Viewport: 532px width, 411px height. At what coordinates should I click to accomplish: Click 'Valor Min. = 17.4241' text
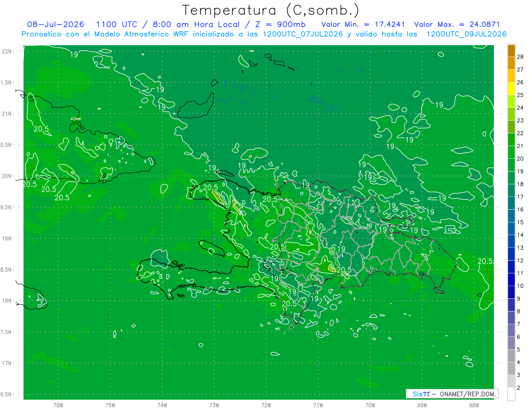click(x=364, y=24)
